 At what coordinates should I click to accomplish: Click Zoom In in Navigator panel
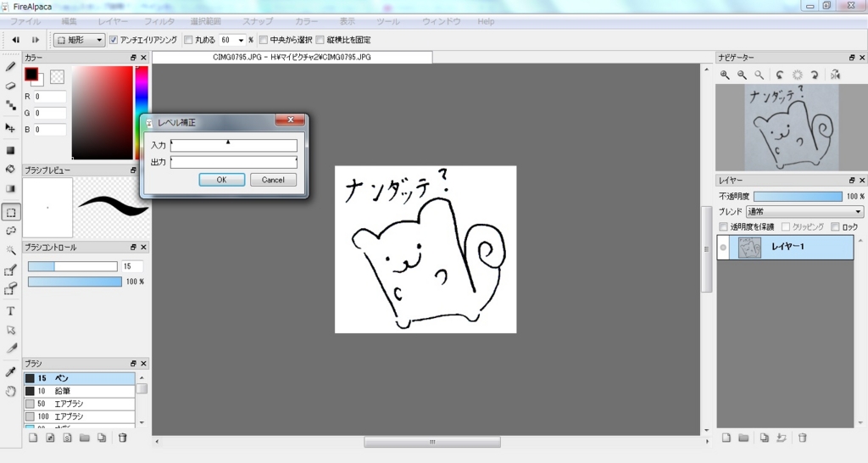[725, 75]
